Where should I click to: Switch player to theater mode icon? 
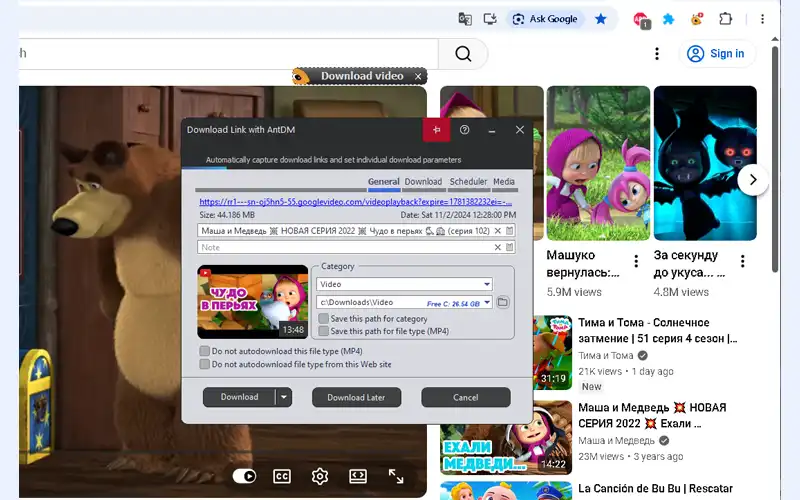pyautogui.click(x=358, y=477)
